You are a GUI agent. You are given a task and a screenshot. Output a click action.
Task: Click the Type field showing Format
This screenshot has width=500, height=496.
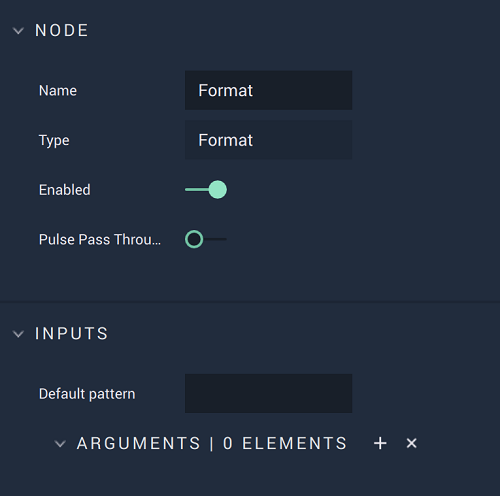[x=268, y=140]
